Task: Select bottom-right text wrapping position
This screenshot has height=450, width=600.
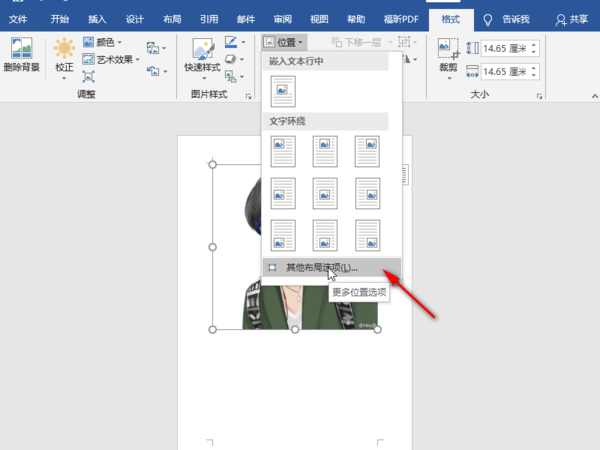Action: coord(367,236)
